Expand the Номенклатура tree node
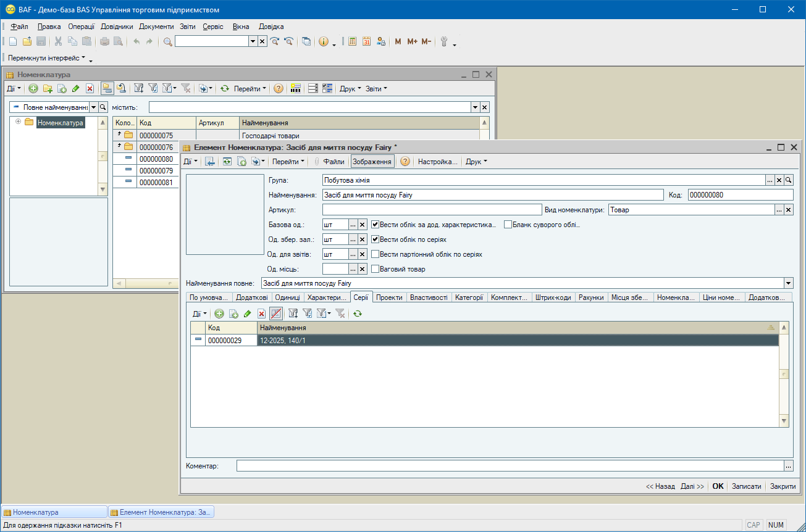Screen dimensions: 806x532 (19, 122)
